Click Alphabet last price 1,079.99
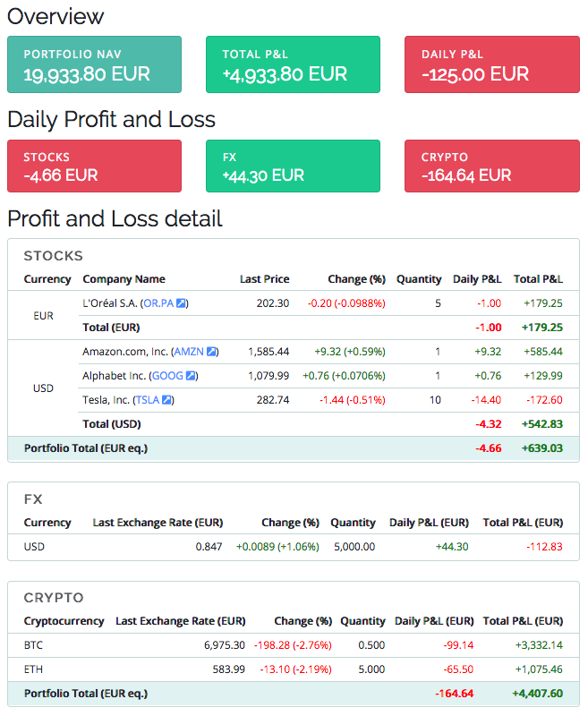This screenshot has height=716, width=588. (x=268, y=376)
